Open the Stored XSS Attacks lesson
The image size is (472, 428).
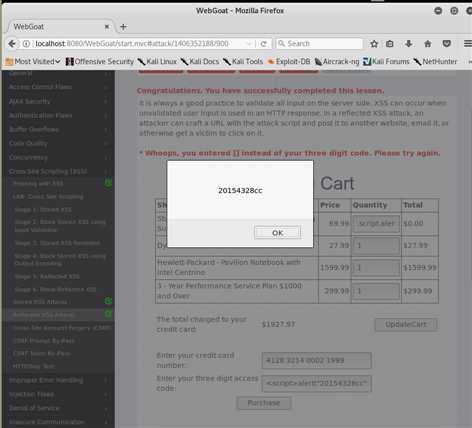40,302
